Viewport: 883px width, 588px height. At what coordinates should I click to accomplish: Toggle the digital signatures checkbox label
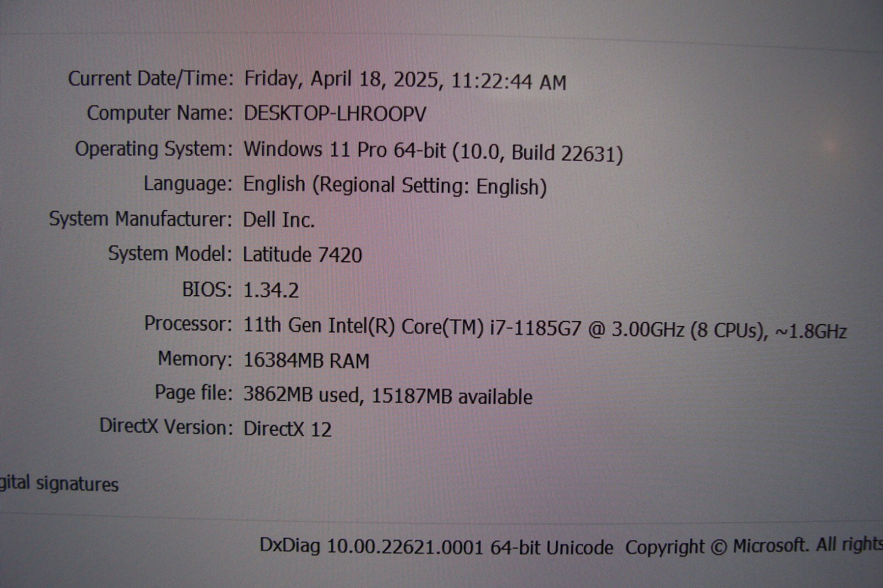point(59,484)
